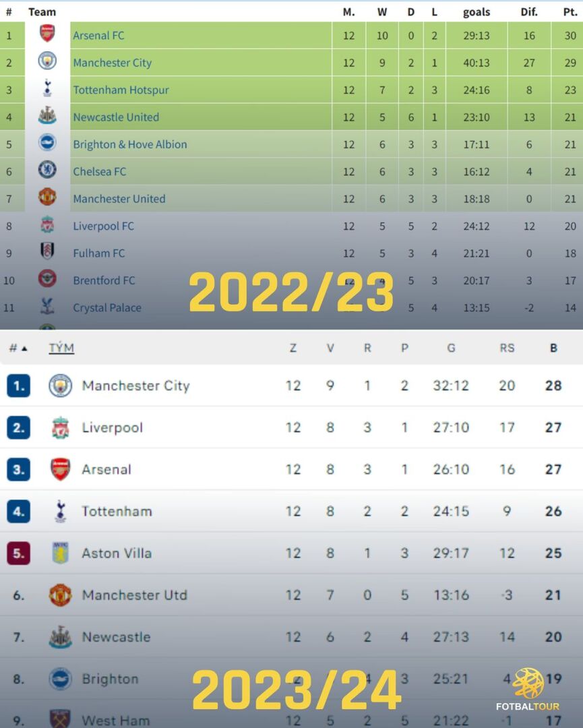This screenshot has width=583, height=728.
Task: Click the Manchester Utd crest in sixth place
Action: pos(61,595)
